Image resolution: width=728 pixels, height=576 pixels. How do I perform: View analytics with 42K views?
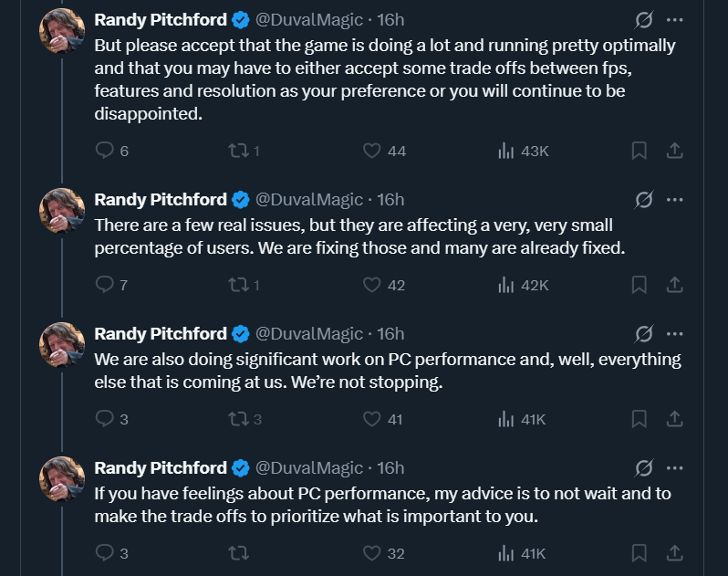tap(524, 285)
